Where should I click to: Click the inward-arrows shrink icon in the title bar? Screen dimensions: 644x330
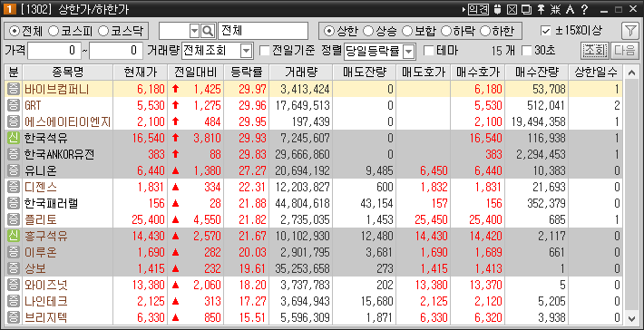(556, 9)
